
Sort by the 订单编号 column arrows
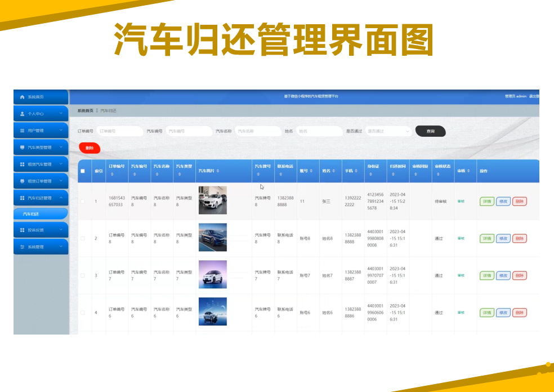112,174
